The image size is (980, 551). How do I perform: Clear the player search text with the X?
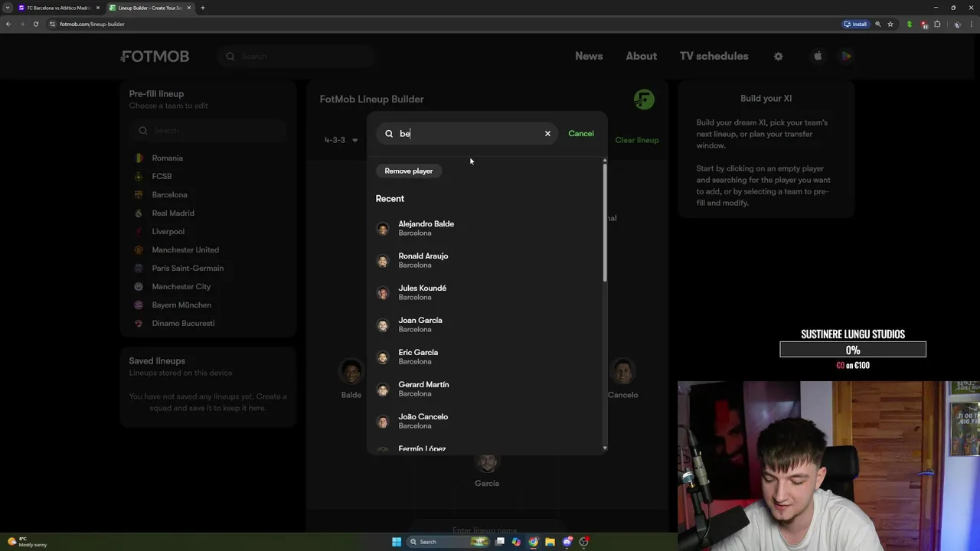[547, 134]
